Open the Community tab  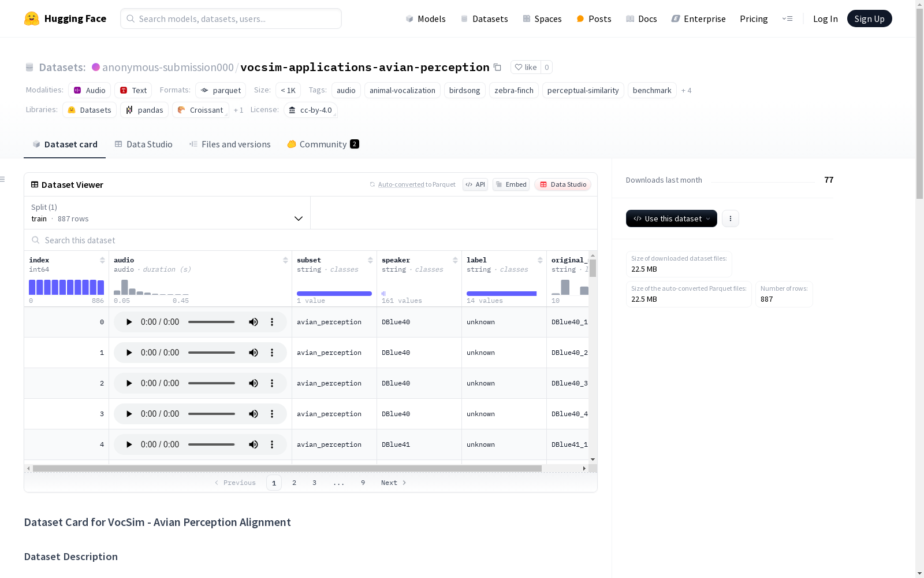pyautogui.click(x=323, y=144)
